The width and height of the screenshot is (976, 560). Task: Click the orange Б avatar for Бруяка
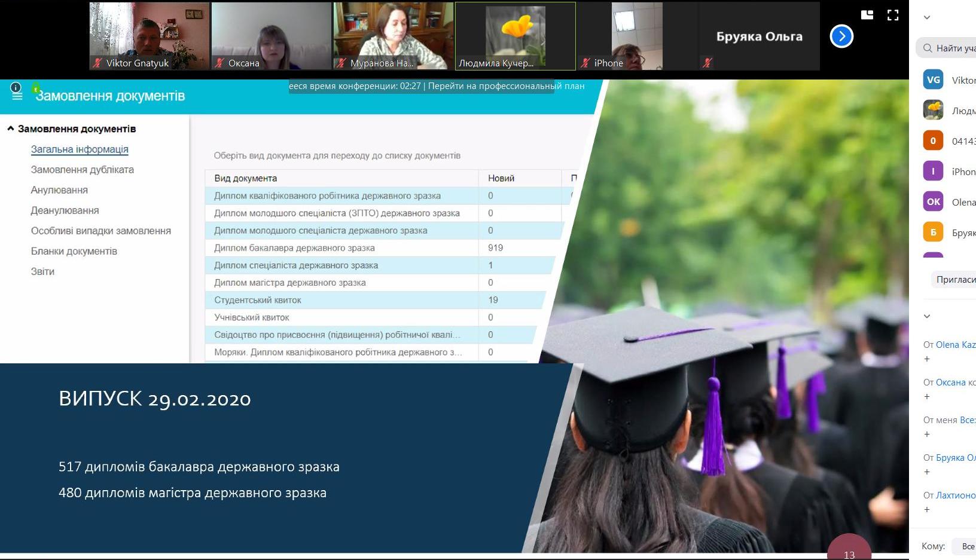click(933, 232)
